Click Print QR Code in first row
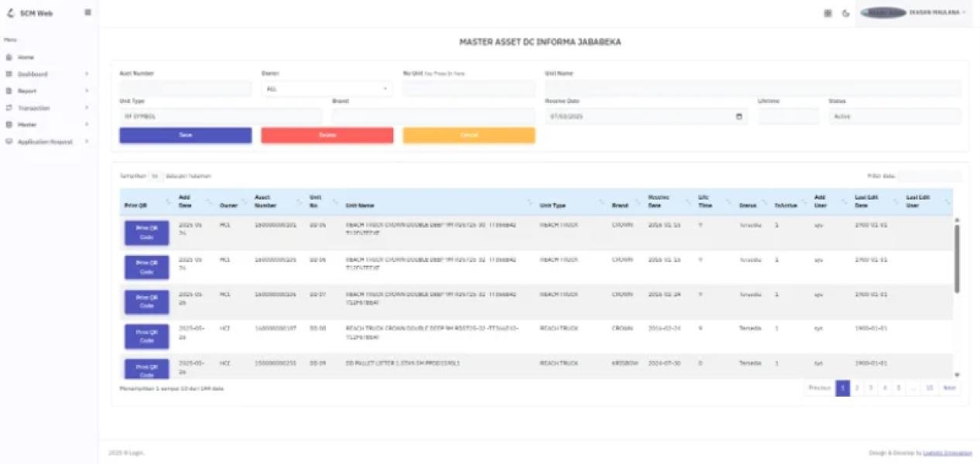The height and width of the screenshot is (464, 980). tap(146, 233)
